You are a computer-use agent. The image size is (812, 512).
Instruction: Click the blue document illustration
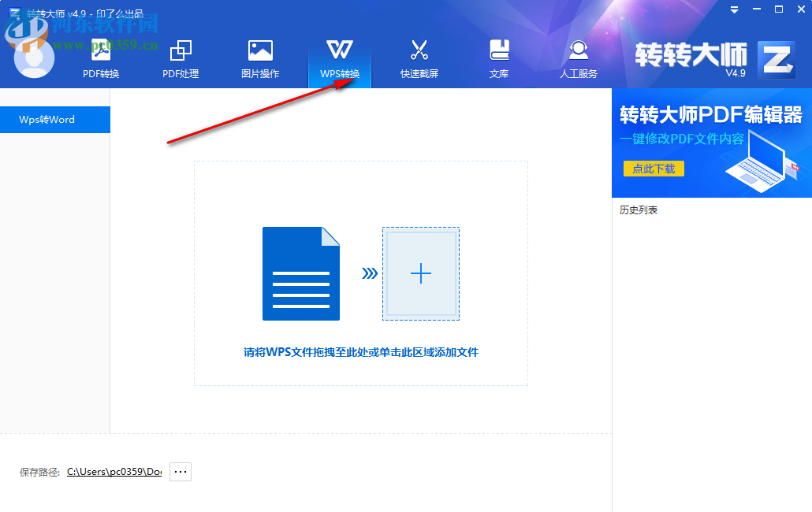(x=300, y=273)
